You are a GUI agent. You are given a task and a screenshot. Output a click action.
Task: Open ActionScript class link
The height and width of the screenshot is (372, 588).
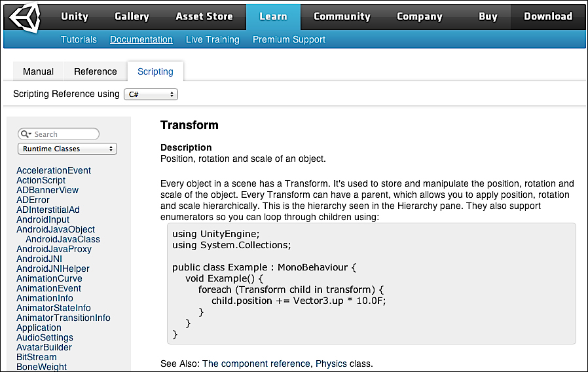click(x=41, y=180)
